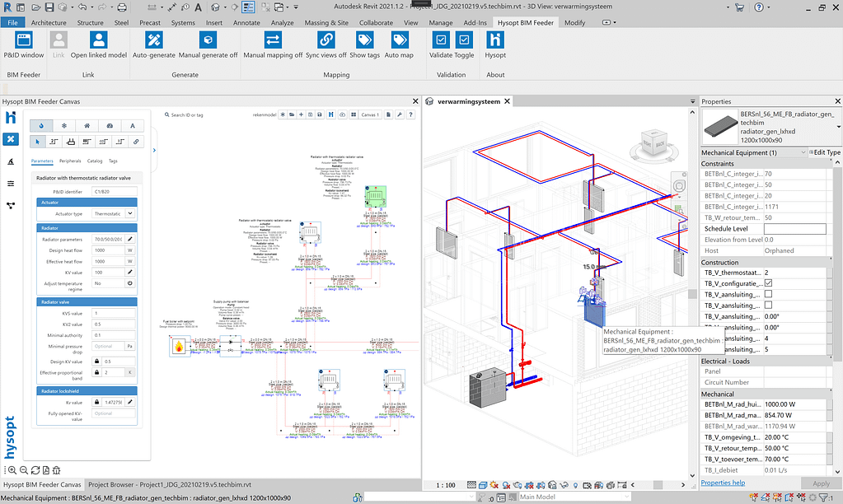
Task: Zoom in on canvas with magnifier plus icon
Action: 12,470
